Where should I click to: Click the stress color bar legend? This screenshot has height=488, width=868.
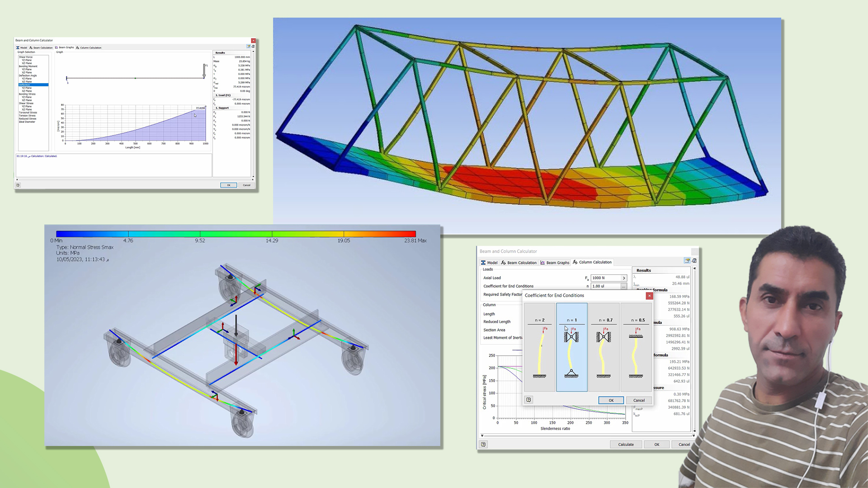click(236, 234)
